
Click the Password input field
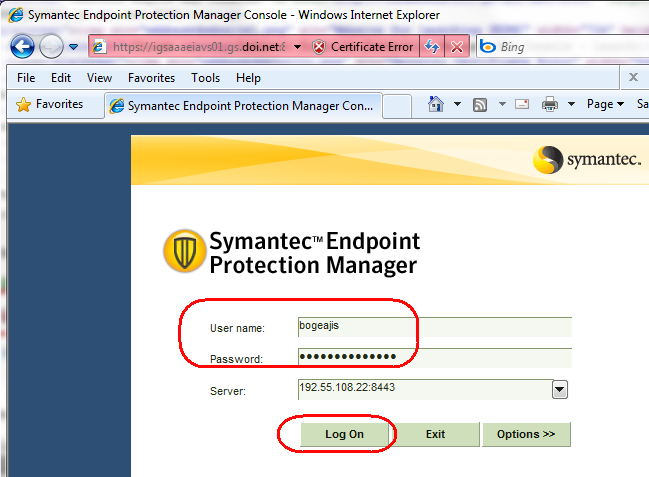click(435, 358)
